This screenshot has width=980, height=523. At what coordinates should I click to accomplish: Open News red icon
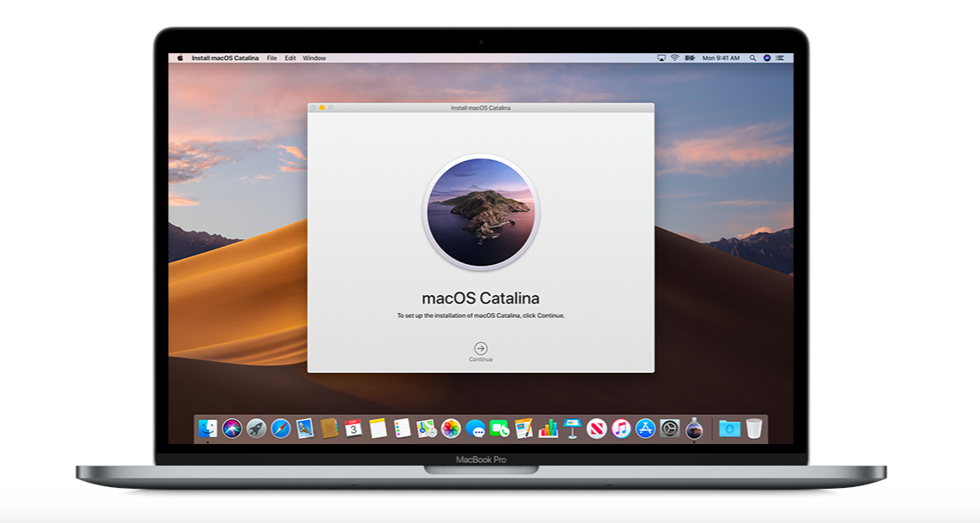pyautogui.click(x=596, y=429)
